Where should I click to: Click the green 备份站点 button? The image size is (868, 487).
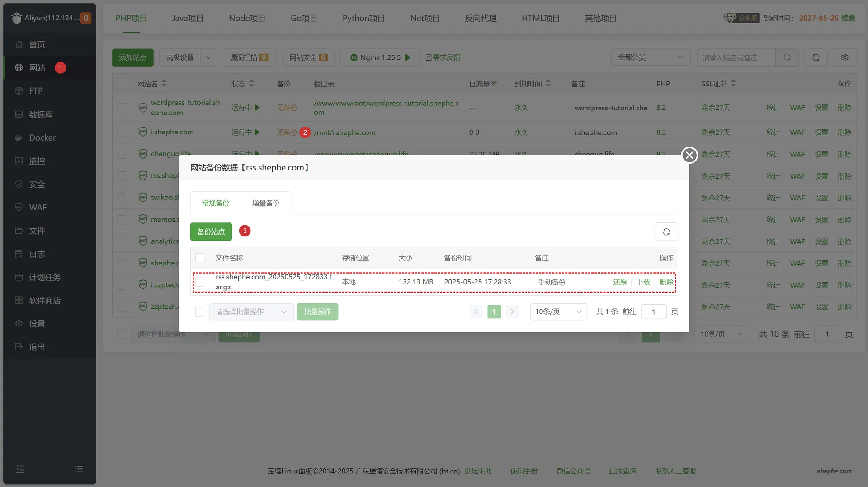click(211, 232)
